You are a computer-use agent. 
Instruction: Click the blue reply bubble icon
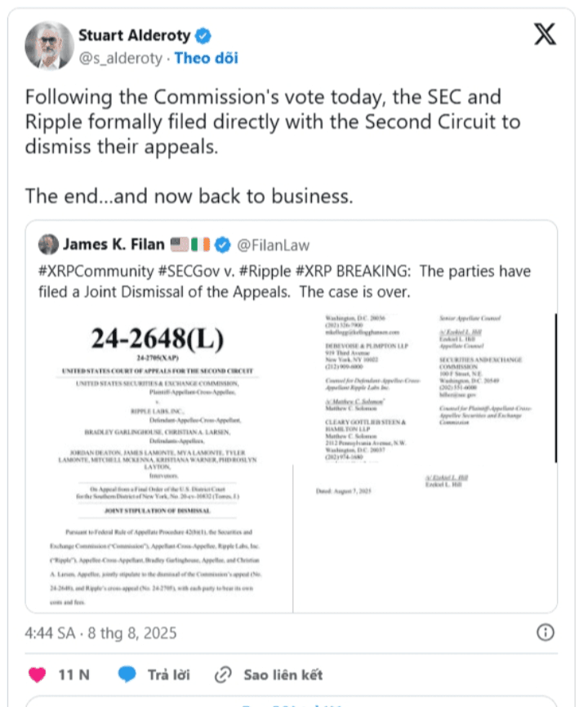click(x=127, y=674)
